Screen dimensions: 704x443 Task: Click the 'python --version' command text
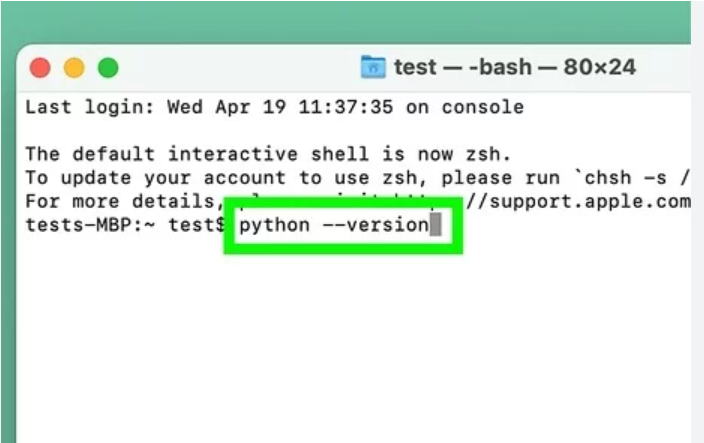334,225
